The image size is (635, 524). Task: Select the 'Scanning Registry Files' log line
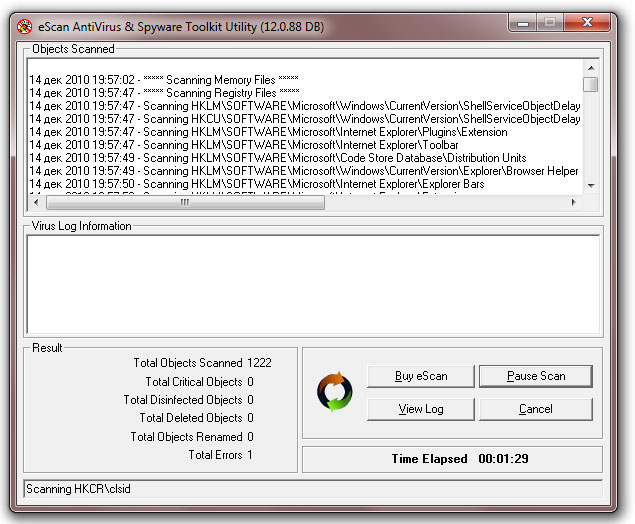[x=164, y=93]
